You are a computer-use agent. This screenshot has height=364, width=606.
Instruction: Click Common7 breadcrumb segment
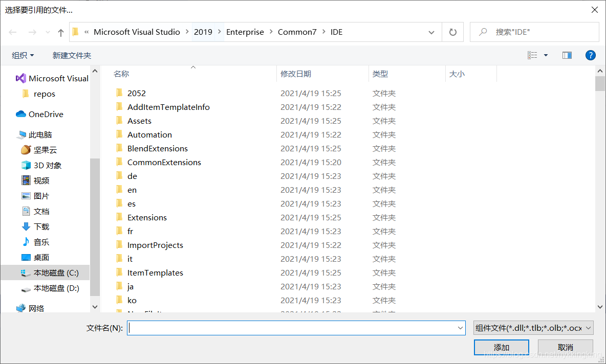tap(297, 32)
